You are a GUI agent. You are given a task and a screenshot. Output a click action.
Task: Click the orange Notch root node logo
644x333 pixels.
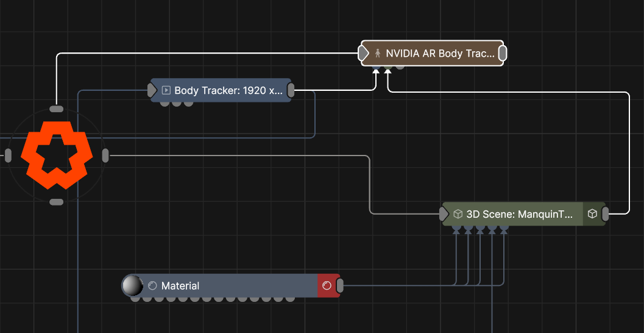coord(56,155)
